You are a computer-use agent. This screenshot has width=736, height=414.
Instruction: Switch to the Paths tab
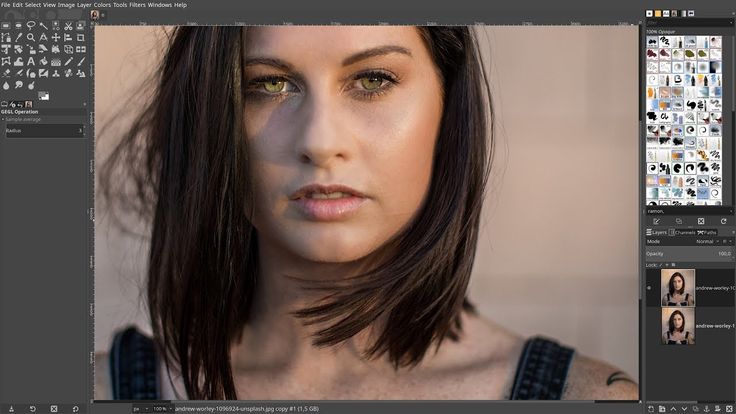tap(707, 232)
